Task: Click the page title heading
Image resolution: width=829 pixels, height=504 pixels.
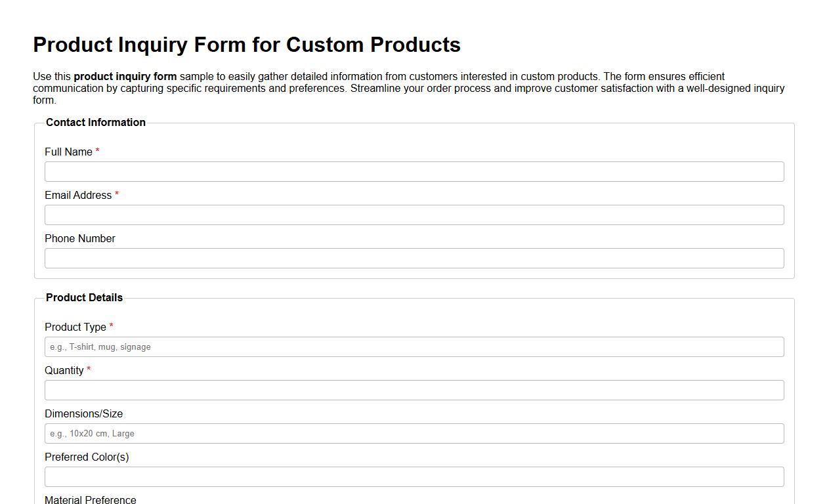Action: (247, 45)
